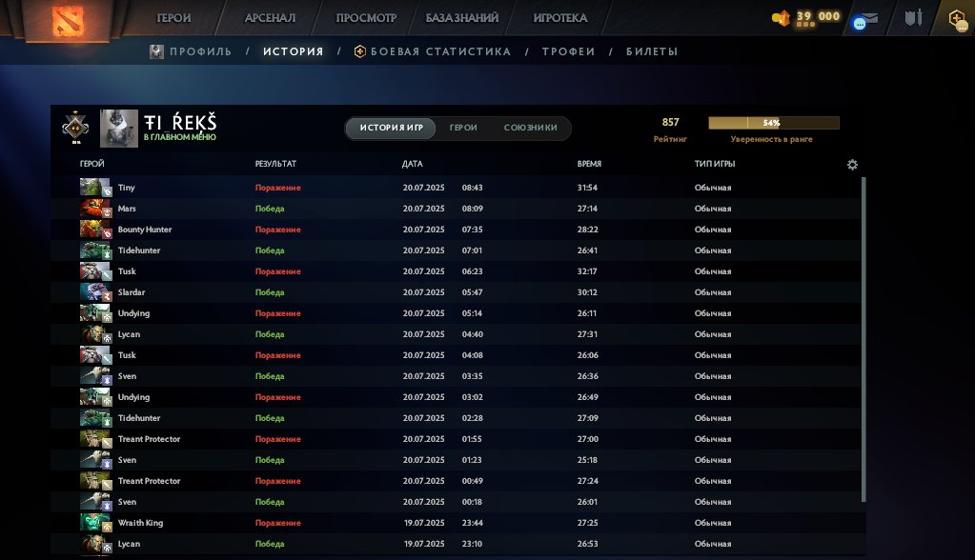Click the 32:17 duration of Tusk match
The width and height of the screenshot is (975, 560).
[587, 271]
